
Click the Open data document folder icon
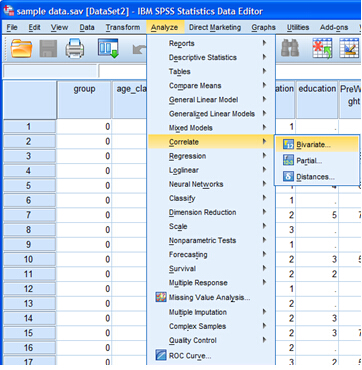tap(21, 49)
